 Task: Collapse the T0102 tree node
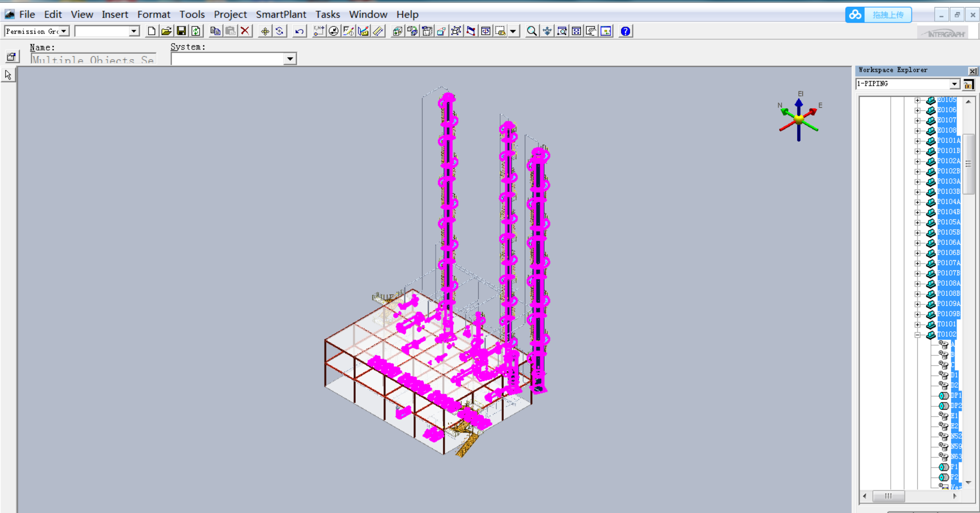[x=917, y=335]
